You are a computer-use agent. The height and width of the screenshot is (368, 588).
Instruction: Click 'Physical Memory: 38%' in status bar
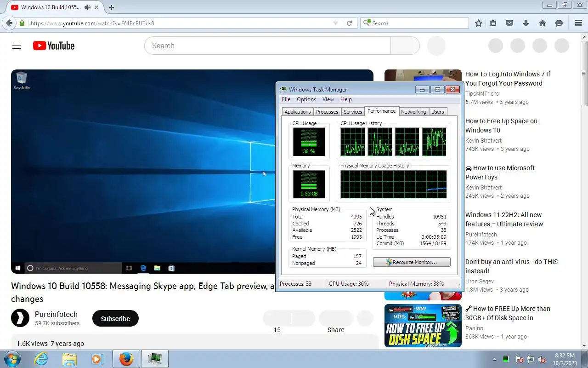click(x=416, y=284)
